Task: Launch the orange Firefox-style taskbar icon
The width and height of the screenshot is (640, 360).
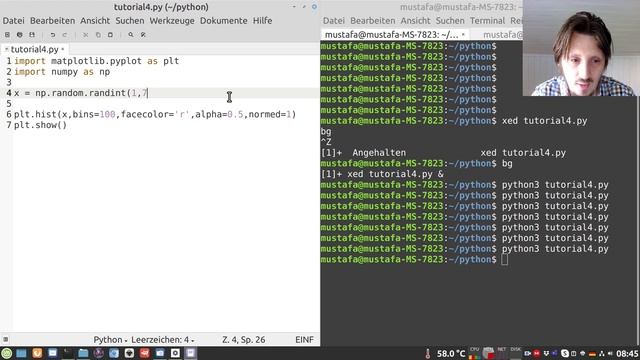Action: (x=37, y=353)
